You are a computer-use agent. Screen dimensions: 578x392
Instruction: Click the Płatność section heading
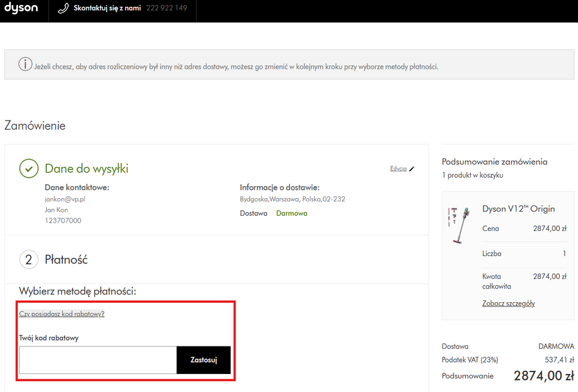pyautogui.click(x=66, y=260)
